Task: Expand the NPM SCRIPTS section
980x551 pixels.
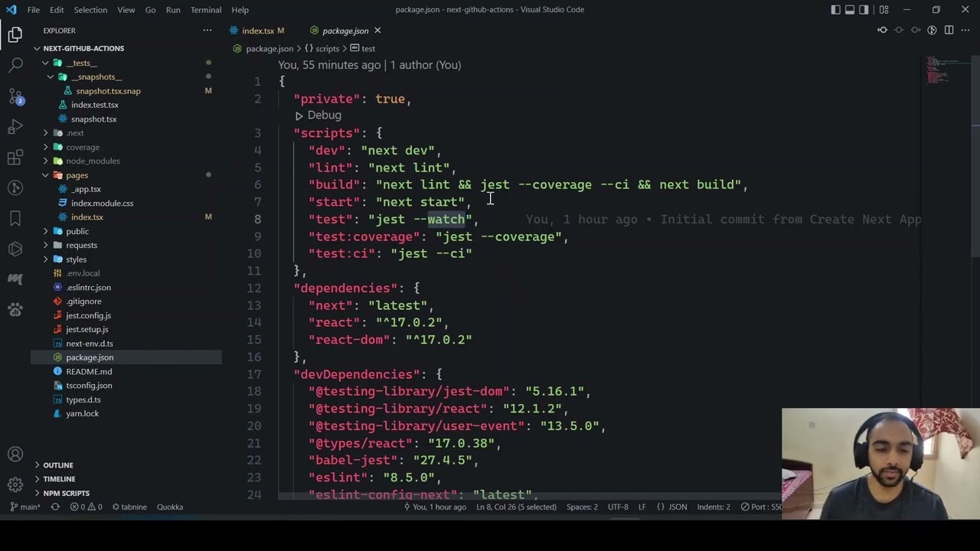Action: point(66,493)
